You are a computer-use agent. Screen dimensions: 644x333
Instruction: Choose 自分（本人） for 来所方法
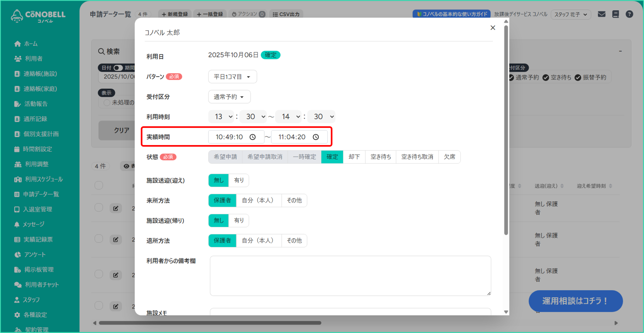point(258,201)
